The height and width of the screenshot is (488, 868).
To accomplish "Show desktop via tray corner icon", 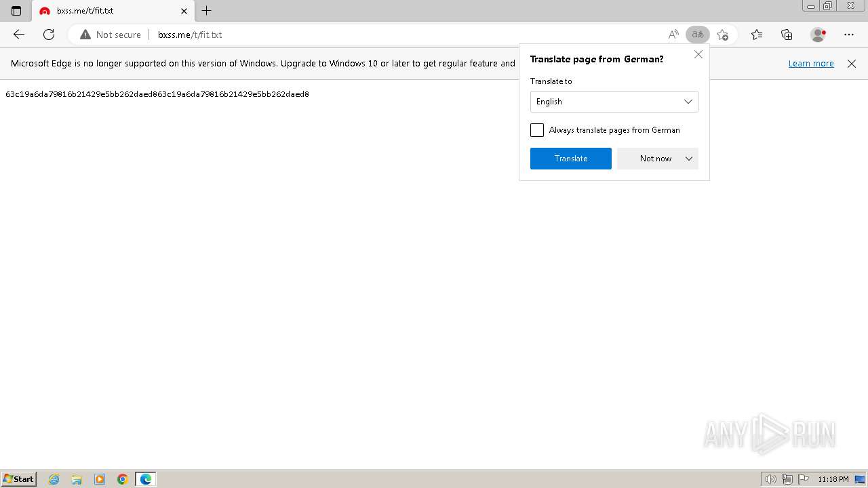I will (860, 479).
